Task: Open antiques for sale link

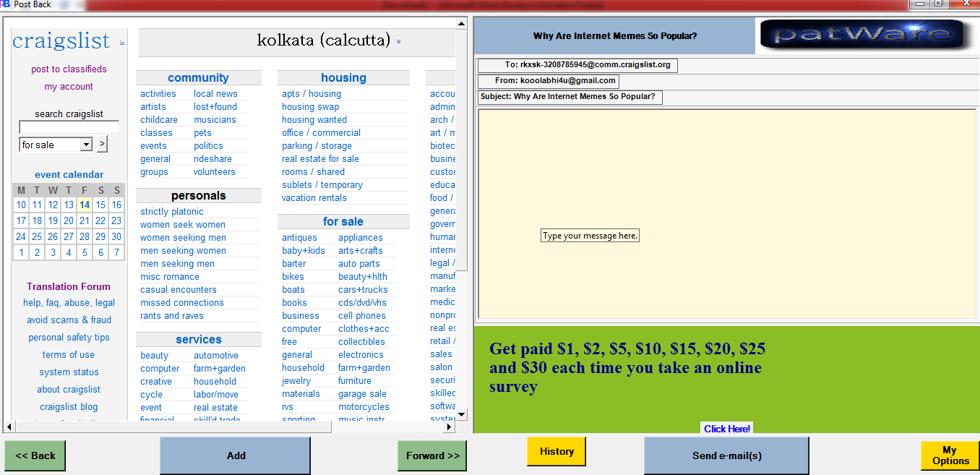Action: pyautogui.click(x=299, y=238)
